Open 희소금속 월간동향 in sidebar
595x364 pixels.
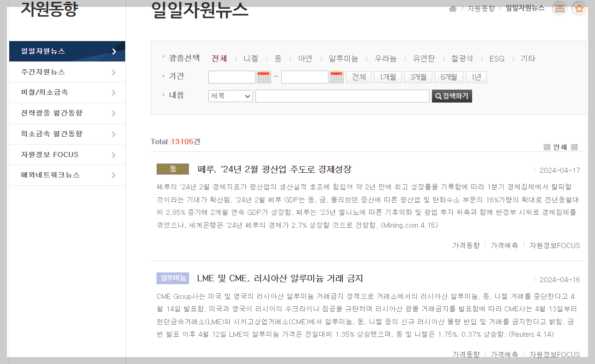[67, 134]
